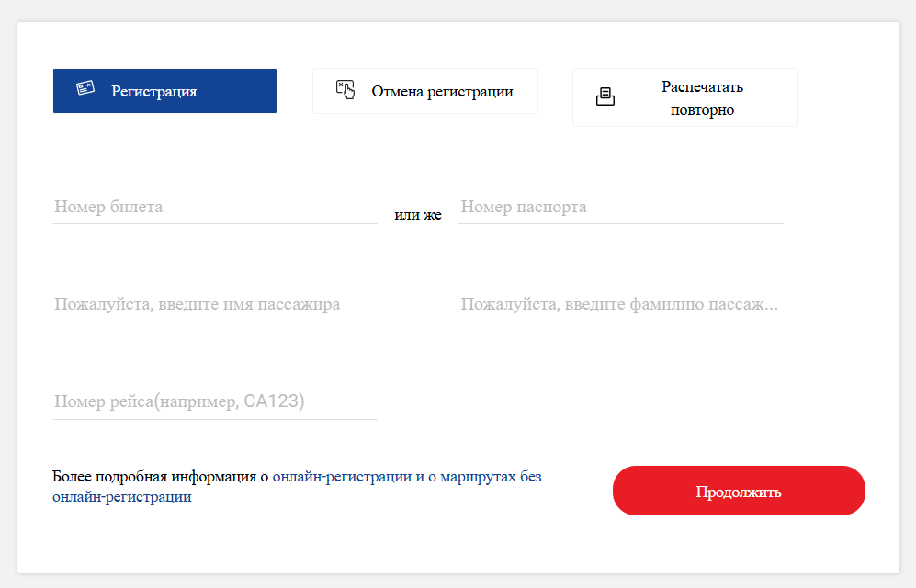Click the passenger surname field
This screenshot has height=588, width=916.
[x=621, y=305]
